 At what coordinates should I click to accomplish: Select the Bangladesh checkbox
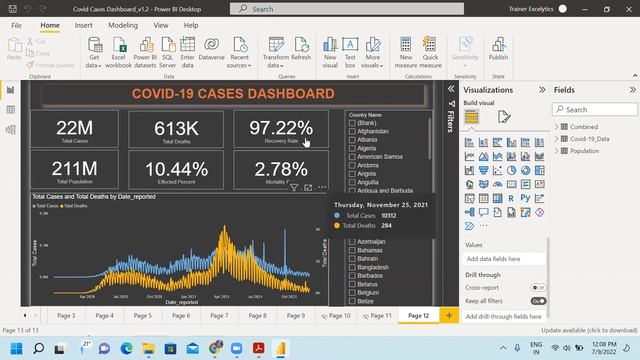[352, 267]
